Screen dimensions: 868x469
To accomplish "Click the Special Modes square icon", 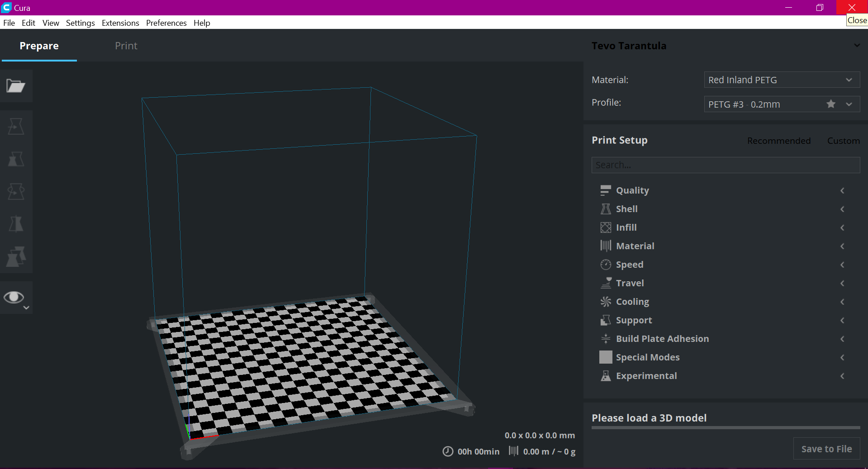I will click(606, 357).
